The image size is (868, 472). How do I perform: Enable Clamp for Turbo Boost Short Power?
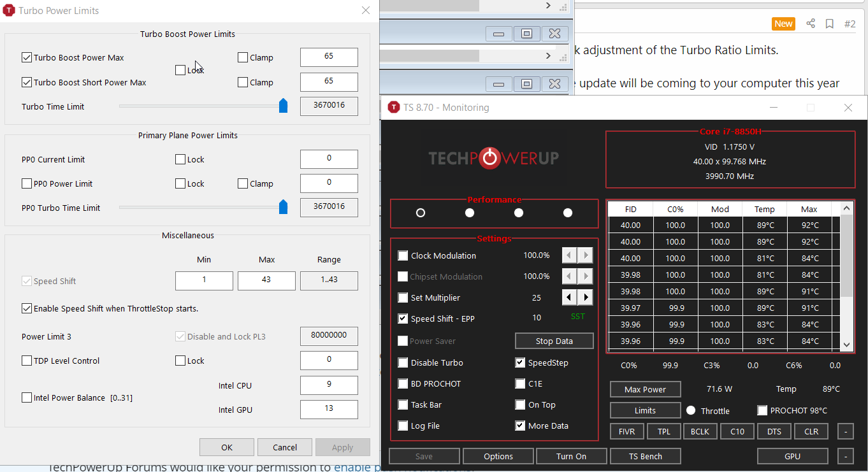coord(243,82)
